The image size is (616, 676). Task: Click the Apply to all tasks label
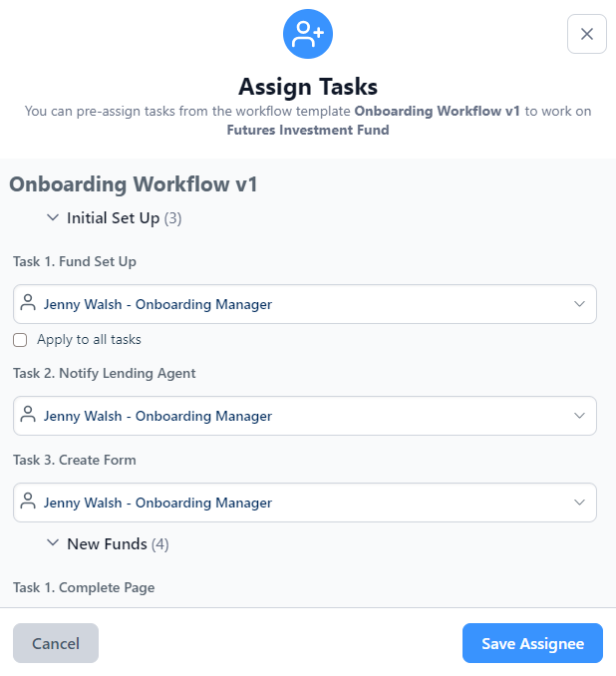89,340
